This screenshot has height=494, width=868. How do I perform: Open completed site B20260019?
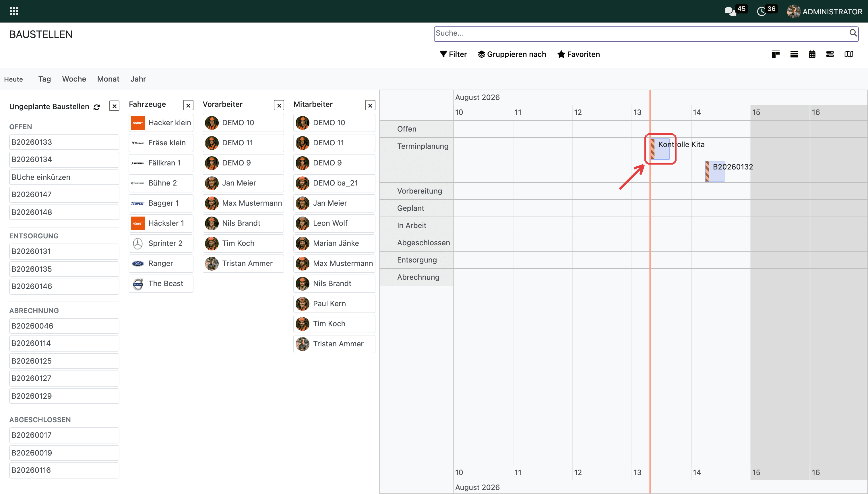point(64,453)
